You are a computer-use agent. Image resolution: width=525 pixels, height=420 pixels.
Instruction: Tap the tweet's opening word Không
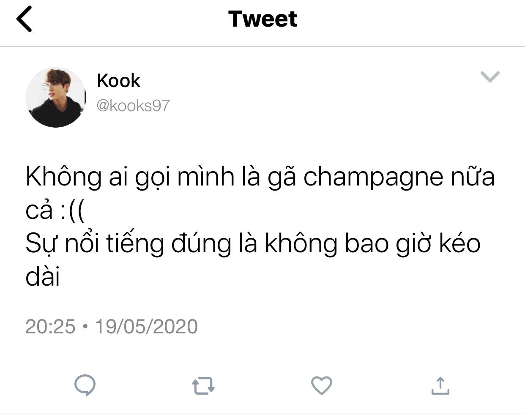click(x=63, y=177)
